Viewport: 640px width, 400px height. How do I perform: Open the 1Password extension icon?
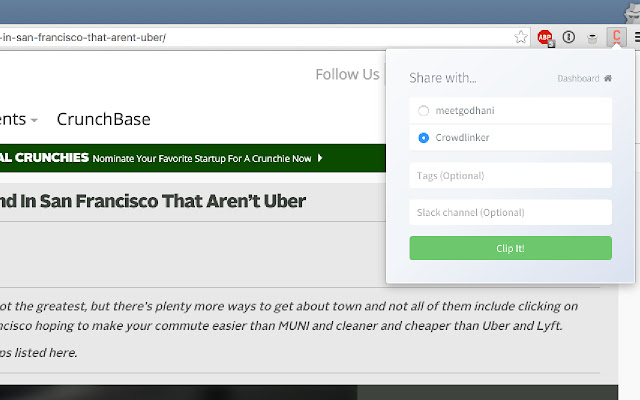click(569, 38)
